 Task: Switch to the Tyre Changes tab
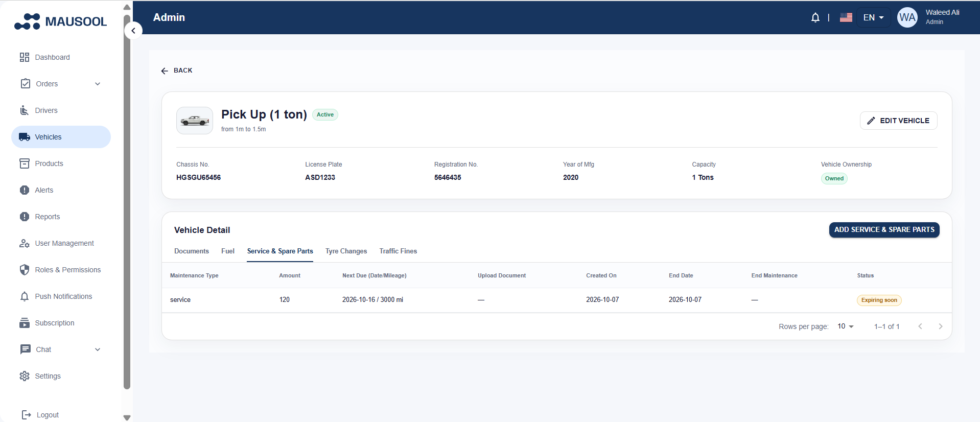346,251
